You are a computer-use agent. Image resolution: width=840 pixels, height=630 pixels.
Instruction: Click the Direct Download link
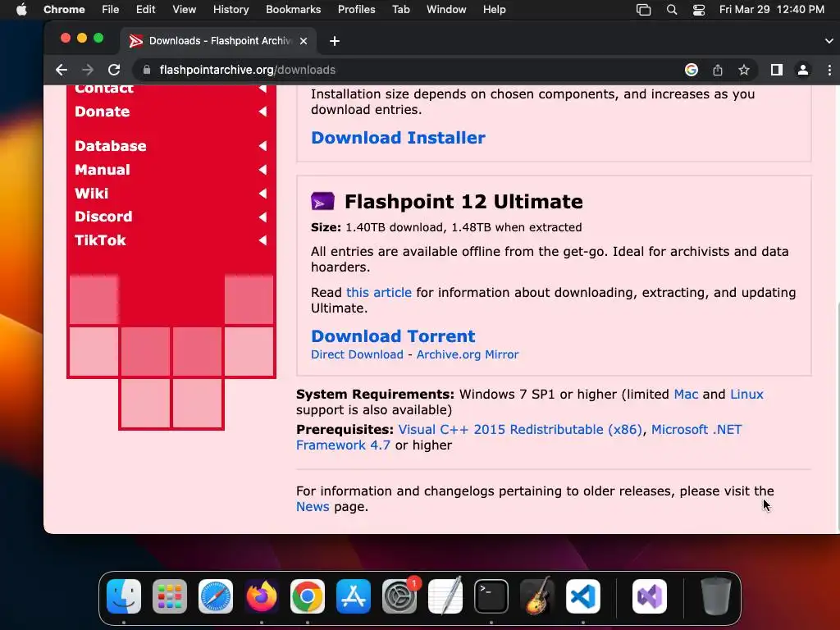357,354
